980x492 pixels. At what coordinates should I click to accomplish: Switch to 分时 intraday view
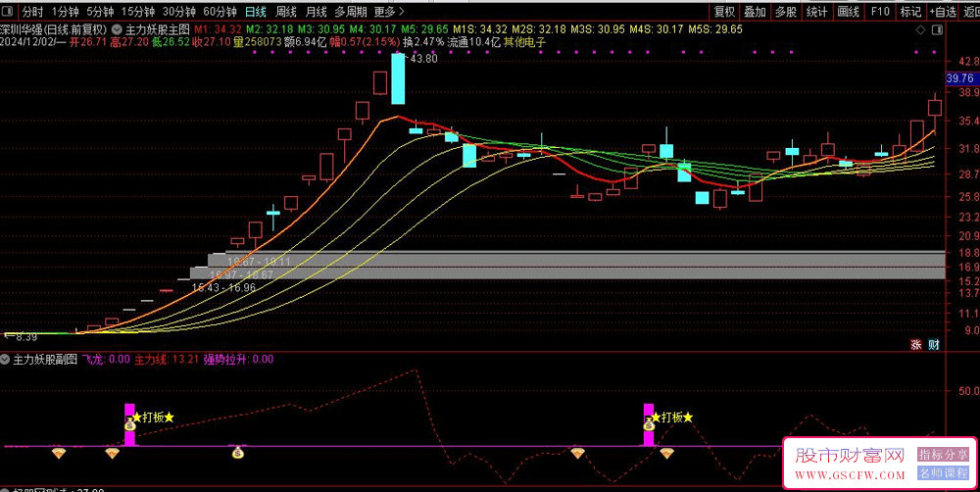[x=32, y=11]
